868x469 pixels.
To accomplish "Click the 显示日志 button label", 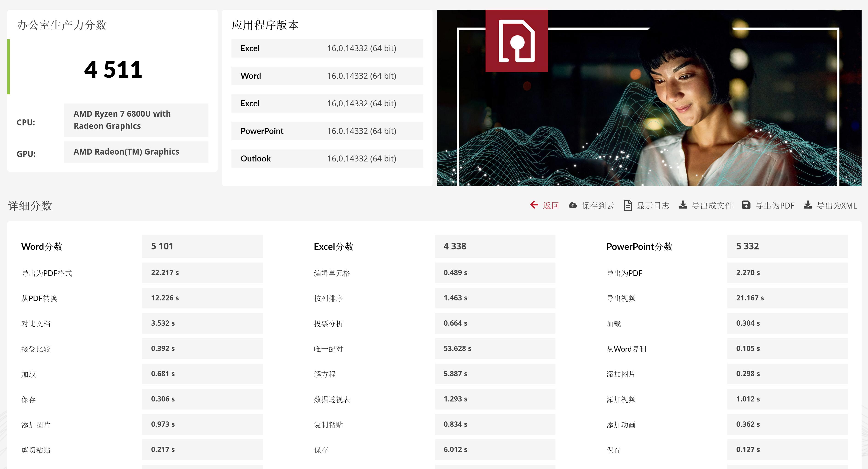I will click(653, 206).
